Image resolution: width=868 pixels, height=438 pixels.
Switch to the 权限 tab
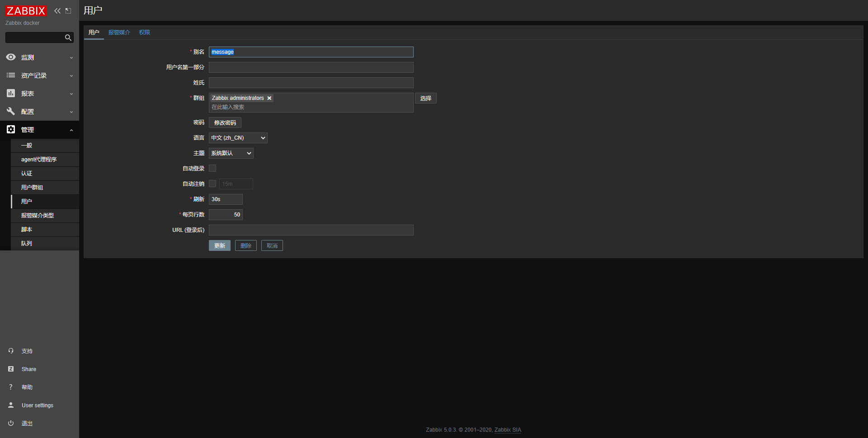[145, 33]
